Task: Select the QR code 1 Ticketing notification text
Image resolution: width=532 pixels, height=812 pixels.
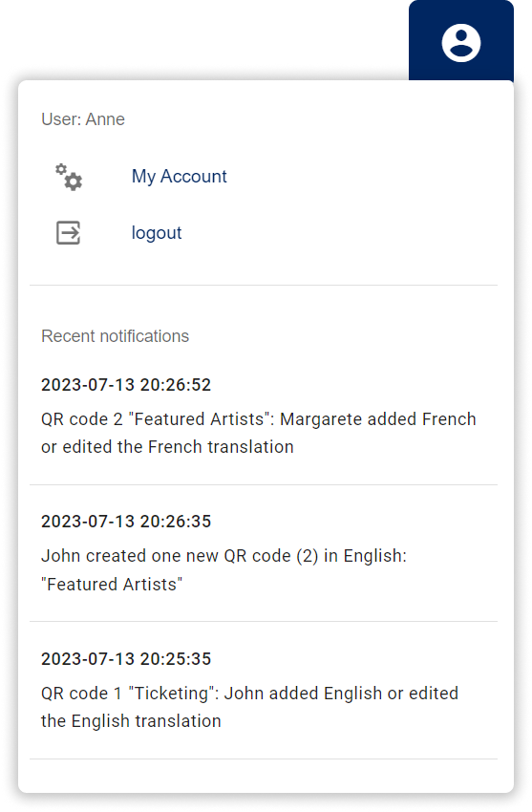Action: click(249, 707)
